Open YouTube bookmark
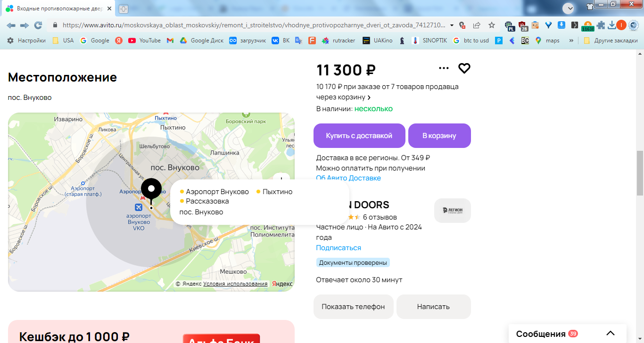 145,41
